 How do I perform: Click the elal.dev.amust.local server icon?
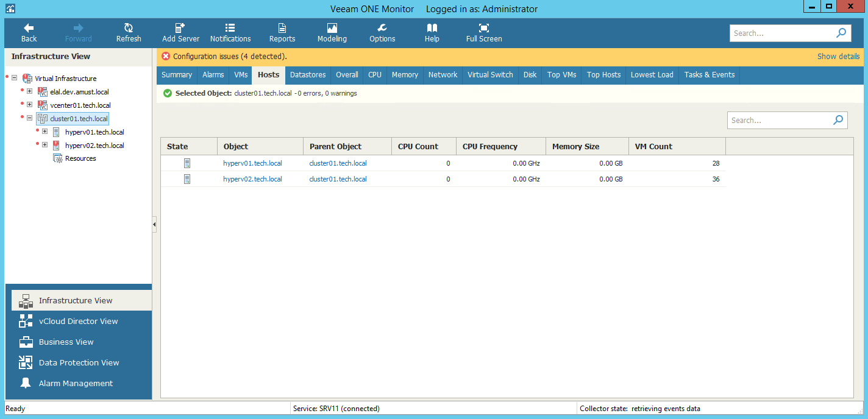(43, 92)
